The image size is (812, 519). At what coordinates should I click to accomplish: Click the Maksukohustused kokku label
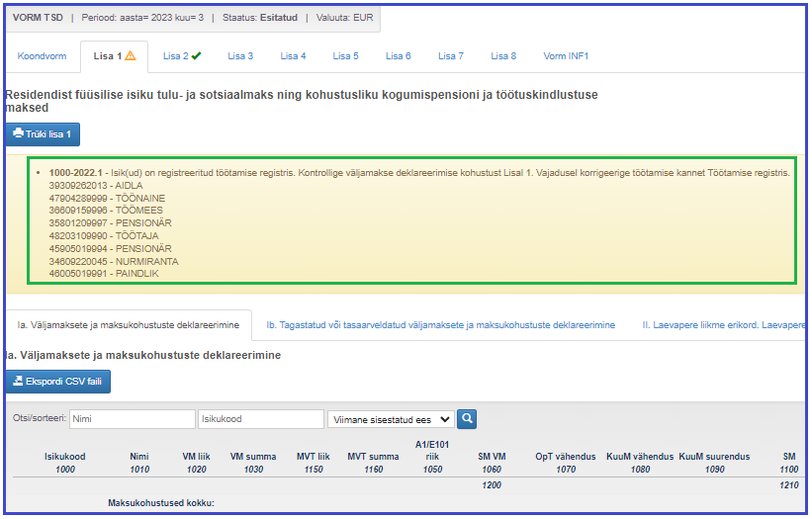coord(161,503)
